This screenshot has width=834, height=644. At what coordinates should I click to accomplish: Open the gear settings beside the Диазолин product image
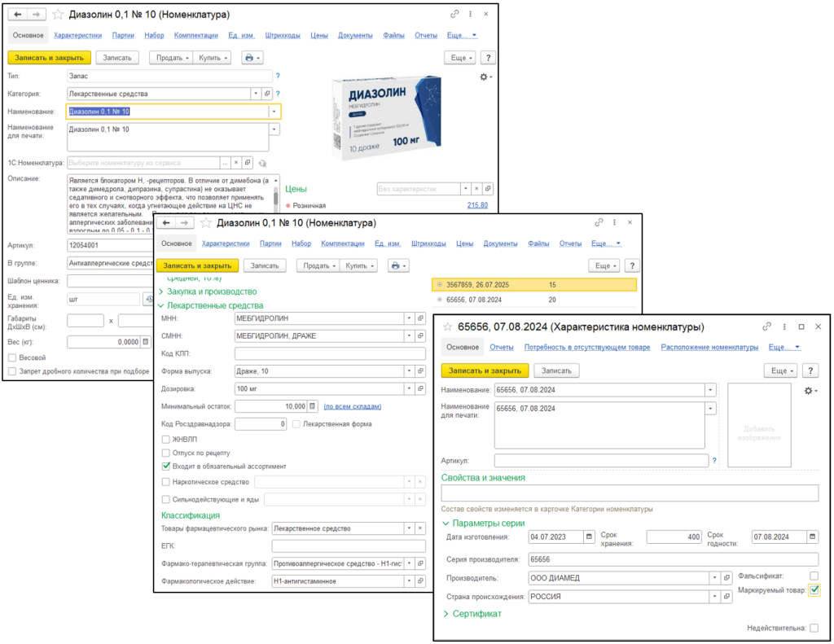tap(485, 77)
